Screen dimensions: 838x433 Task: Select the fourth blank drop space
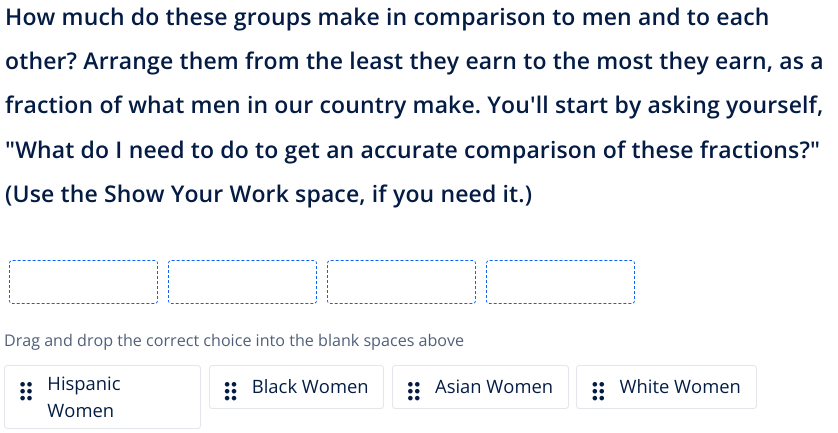[560, 282]
